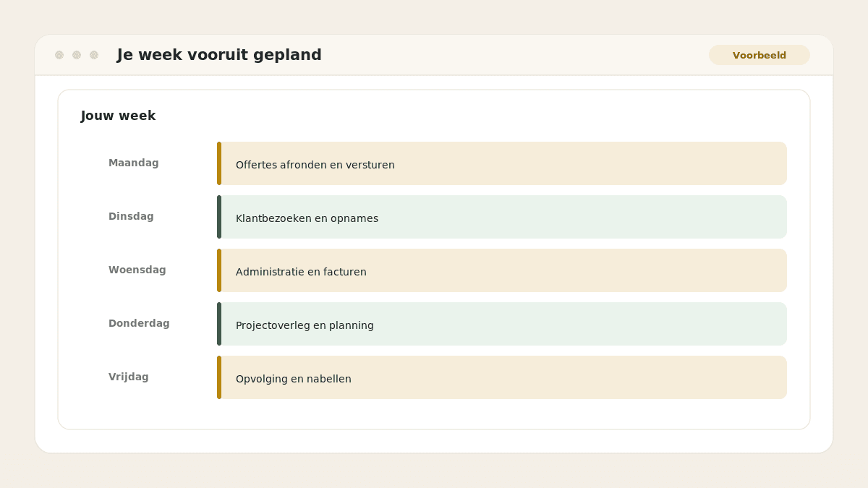Image resolution: width=868 pixels, height=488 pixels.
Task: Click the Donderdag day label
Action: [x=139, y=323]
